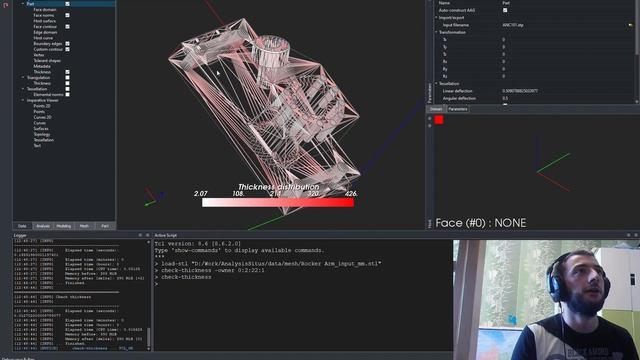The width and height of the screenshot is (640, 360).
Task: Open the Parameters tab beside Domain
Action: tap(458, 109)
